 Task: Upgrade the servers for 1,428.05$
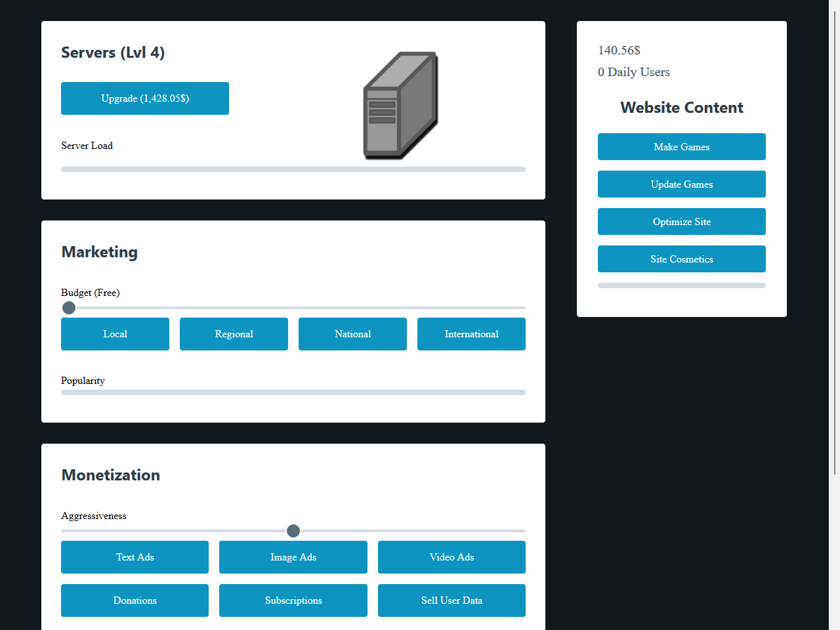pyautogui.click(x=145, y=98)
